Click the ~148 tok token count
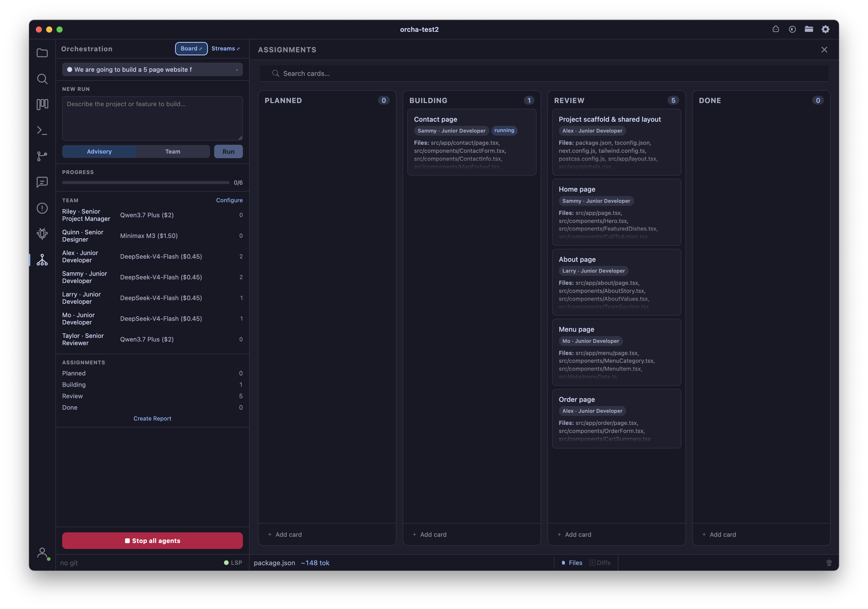 point(315,562)
